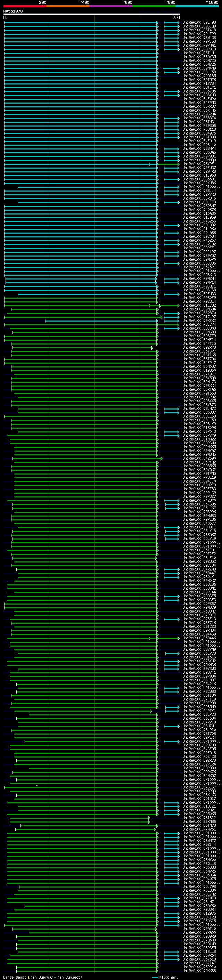Click the orange ~40% identity legend segment
Viewport: 222px width, 980px height.
pyautogui.click(x=68, y=6)
